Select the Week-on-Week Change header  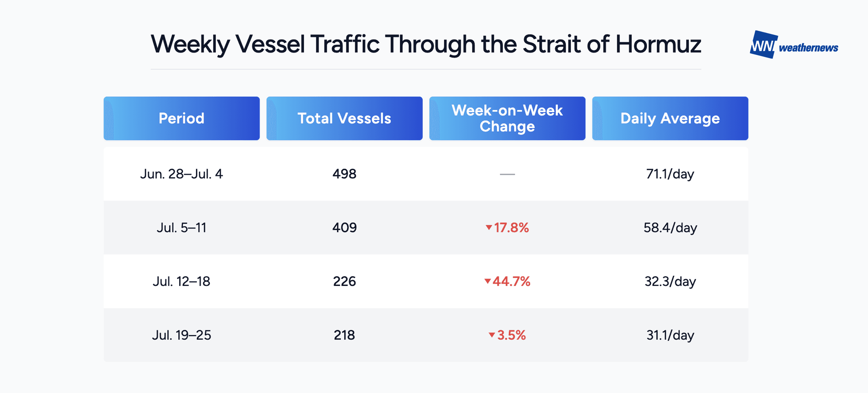coord(507,118)
